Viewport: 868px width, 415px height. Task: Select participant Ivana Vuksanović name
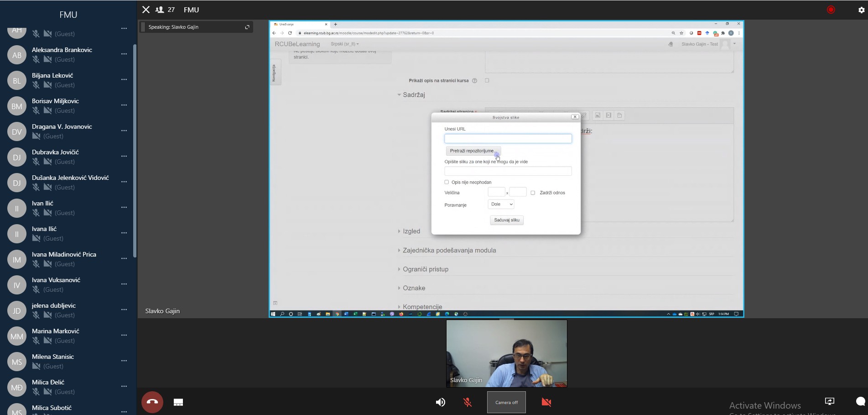coord(56,280)
